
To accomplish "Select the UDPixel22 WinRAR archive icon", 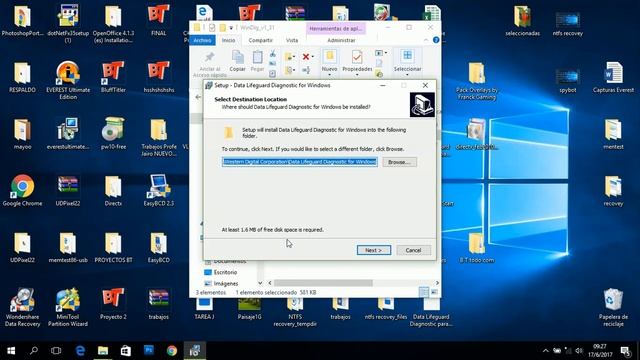I will click(x=68, y=190).
